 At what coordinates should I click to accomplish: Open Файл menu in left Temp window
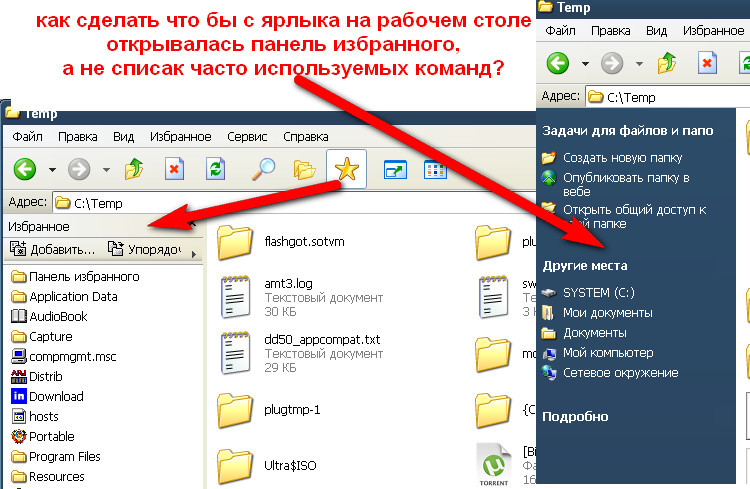[x=27, y=137]
